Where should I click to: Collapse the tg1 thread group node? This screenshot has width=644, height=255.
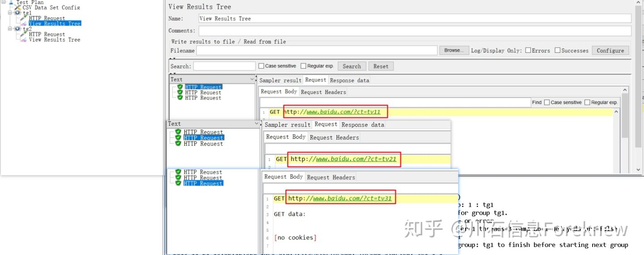click(10, 13)
